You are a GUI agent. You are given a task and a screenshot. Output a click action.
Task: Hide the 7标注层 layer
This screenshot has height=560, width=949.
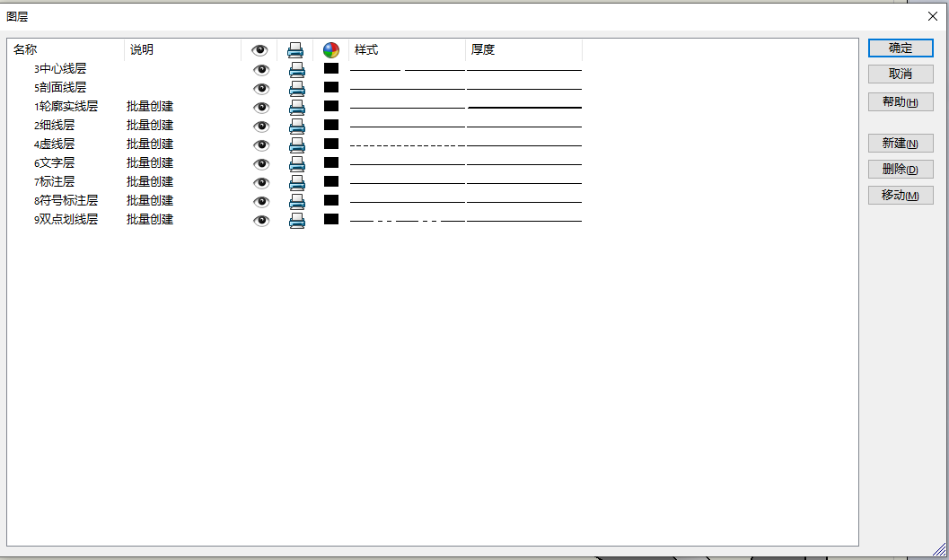260,182
